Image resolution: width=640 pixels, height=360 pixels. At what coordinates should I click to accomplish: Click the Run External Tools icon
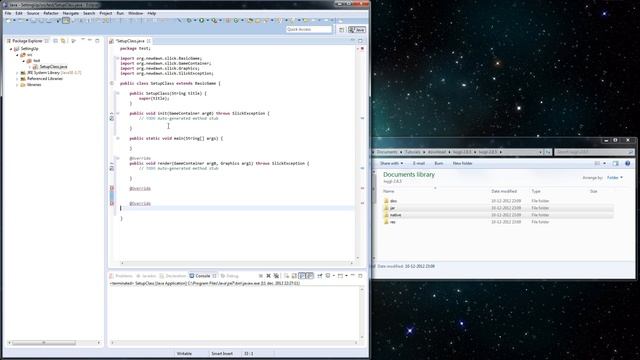click(x=214, y=20)
